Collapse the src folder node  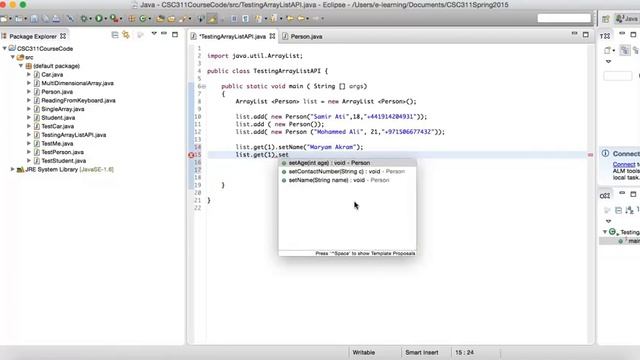pyautogui.click(x=13, y=57)
